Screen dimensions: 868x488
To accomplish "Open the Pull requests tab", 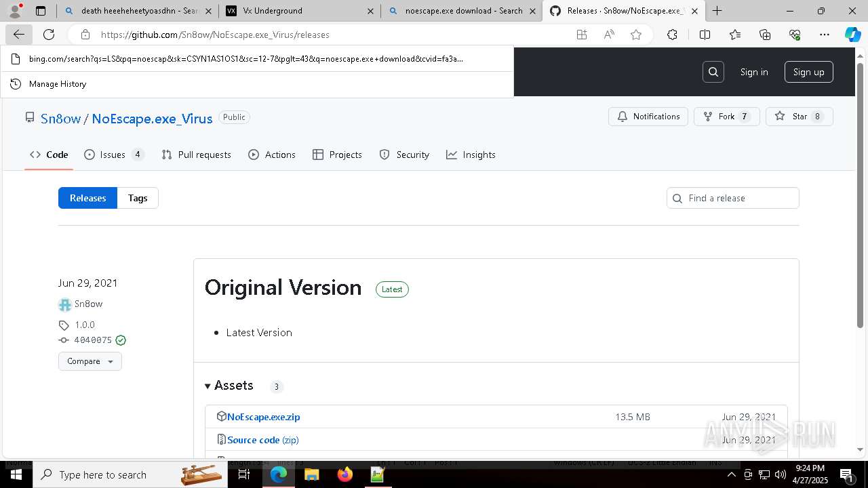I will (197, 155).
